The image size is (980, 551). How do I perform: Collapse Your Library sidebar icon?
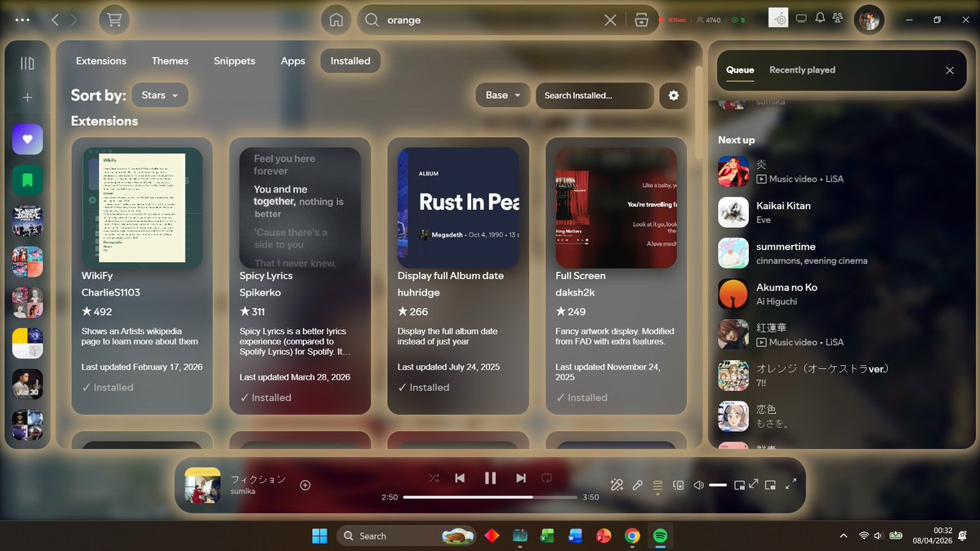27,63
